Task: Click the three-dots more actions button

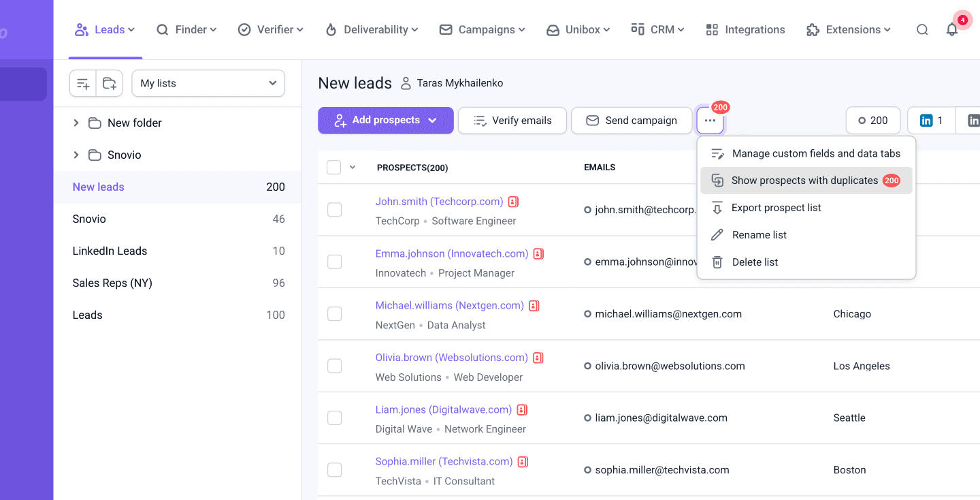Action: pos(710,121)
